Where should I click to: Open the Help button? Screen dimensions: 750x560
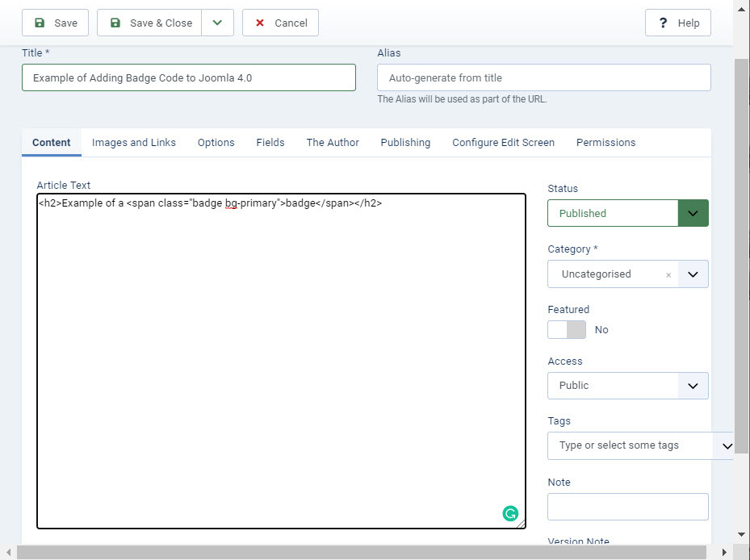pos(677,23)
